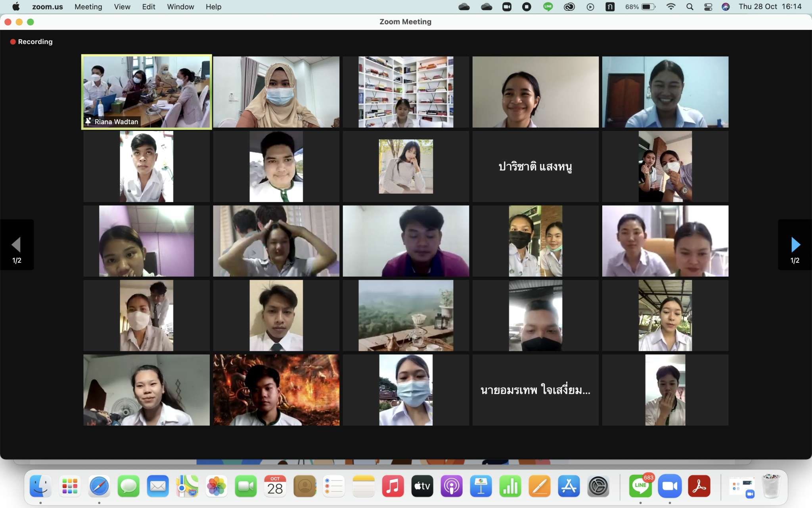Open the View menu
This screenshot has height=508, width=812.
(x=122, y=7)
